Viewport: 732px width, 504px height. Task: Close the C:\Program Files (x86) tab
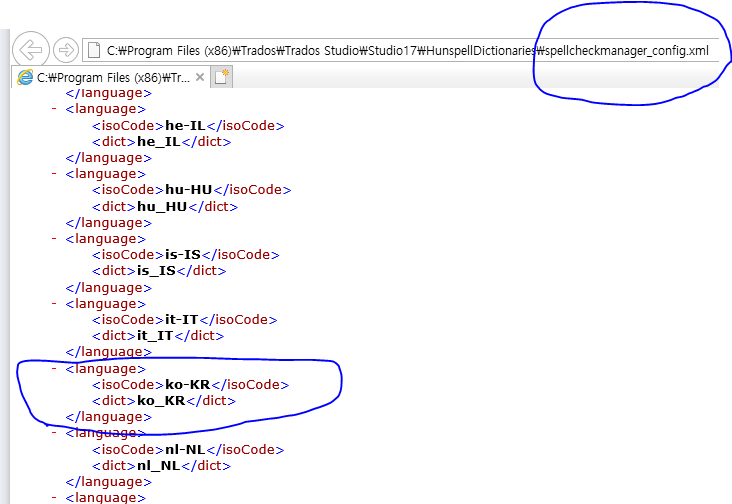[x=200, y=77]
